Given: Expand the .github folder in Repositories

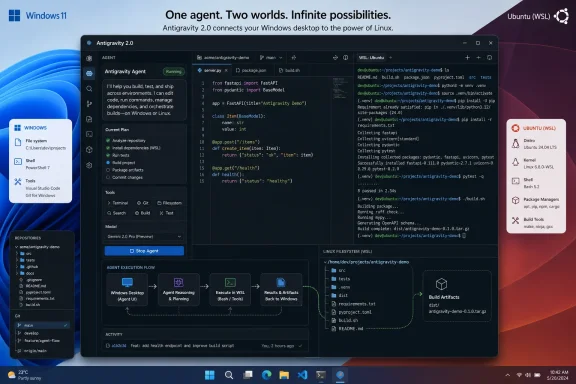Looking at the screenshot, I should coord(29,267).
